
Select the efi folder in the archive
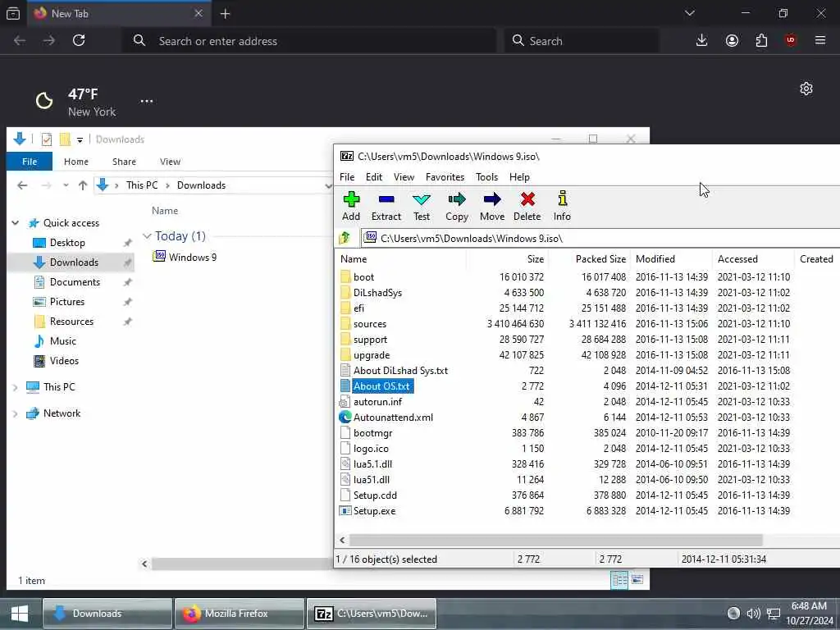click(x=358, y=308)
